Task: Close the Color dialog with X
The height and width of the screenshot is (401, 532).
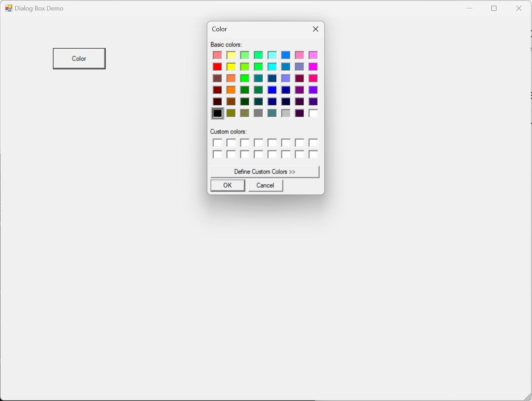Action: [315, 29]
